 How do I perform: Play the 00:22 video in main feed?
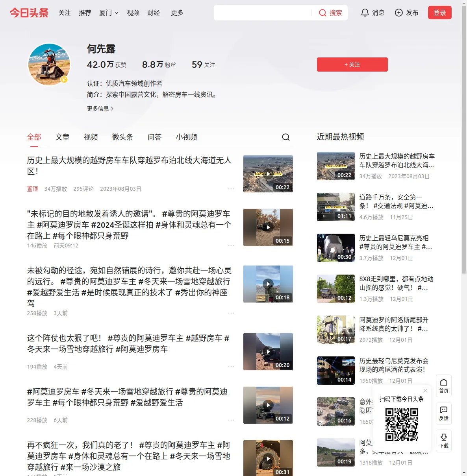(x=268, y=174)
